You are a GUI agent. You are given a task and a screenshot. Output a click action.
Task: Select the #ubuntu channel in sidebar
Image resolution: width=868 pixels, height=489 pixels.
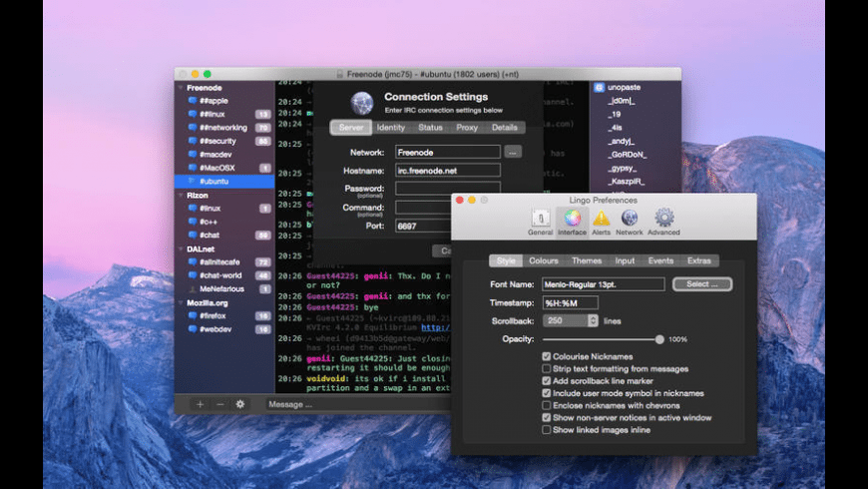[224, 181]
